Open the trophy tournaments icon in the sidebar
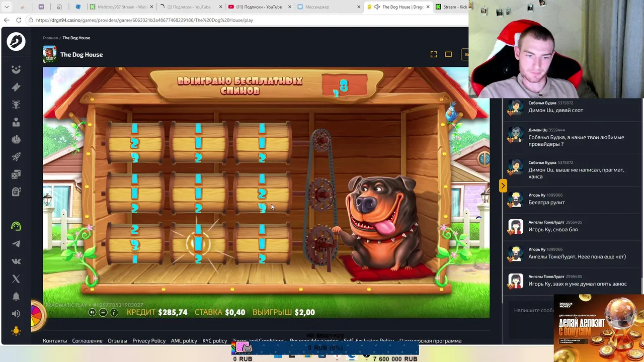644x362 pixels. pyautogui.click(x=16, y=105)
